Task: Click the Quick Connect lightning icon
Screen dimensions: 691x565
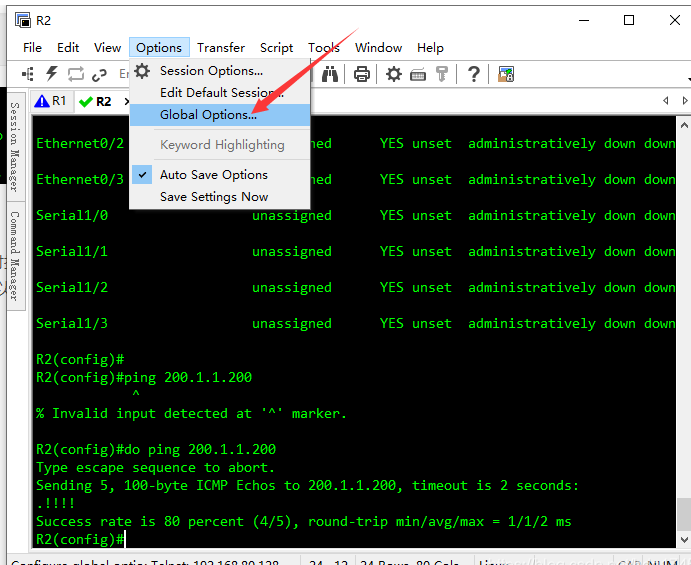Action: (51, 74)
